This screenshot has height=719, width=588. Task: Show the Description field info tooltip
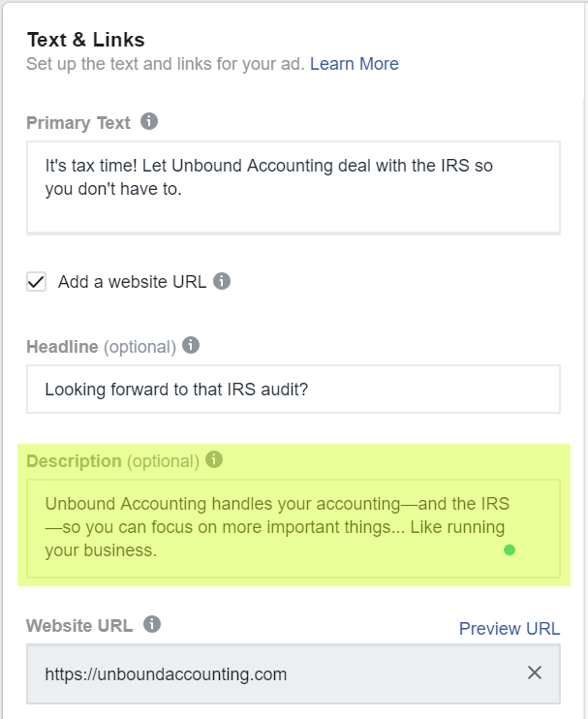[x=214, y=459]
